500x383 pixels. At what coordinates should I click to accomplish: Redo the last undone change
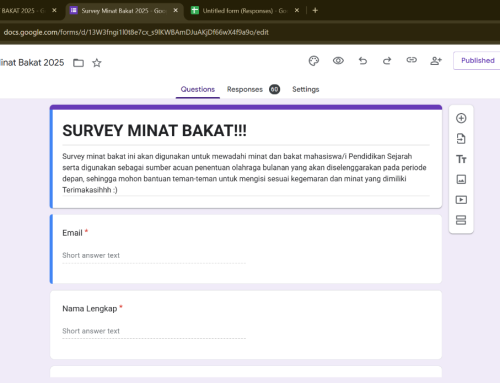pyautogui.click(x=387, y=61)
